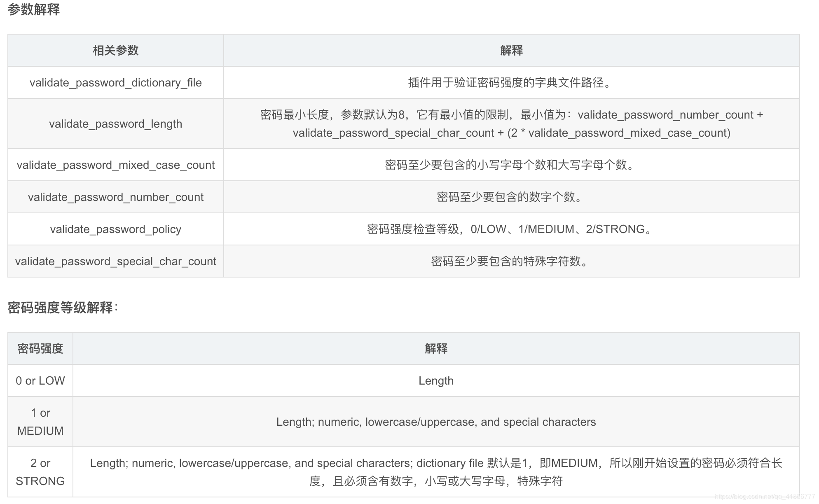
Task: Click the 解释 header in the parameters table
Action: pyautogui.click(x=511, y=50)
